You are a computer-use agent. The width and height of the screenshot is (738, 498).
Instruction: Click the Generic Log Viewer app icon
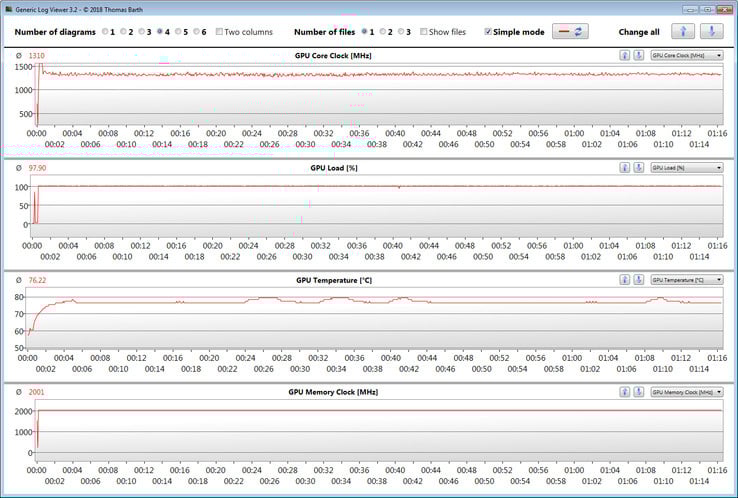(x=9, y=9)
